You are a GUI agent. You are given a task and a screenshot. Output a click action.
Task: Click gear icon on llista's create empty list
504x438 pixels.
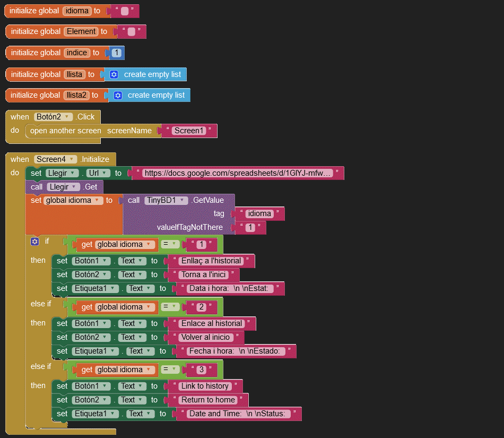tap(114, 75)
